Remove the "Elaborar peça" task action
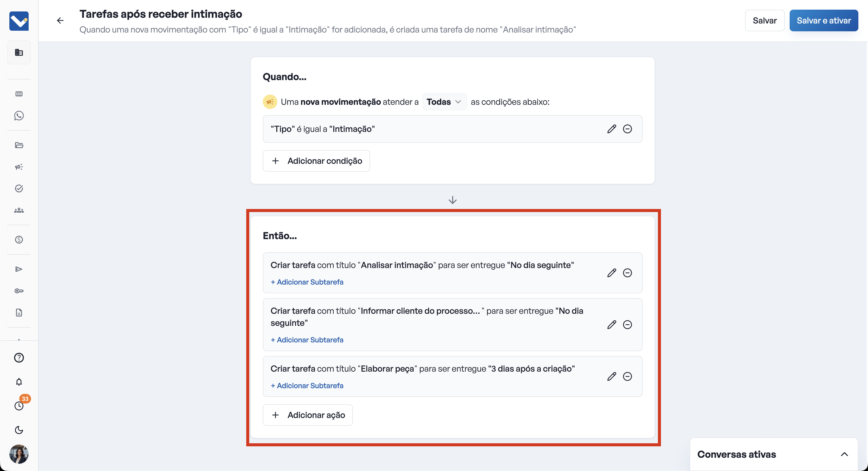This screenshot has height=471, width=868. click(x=627, y=376)
